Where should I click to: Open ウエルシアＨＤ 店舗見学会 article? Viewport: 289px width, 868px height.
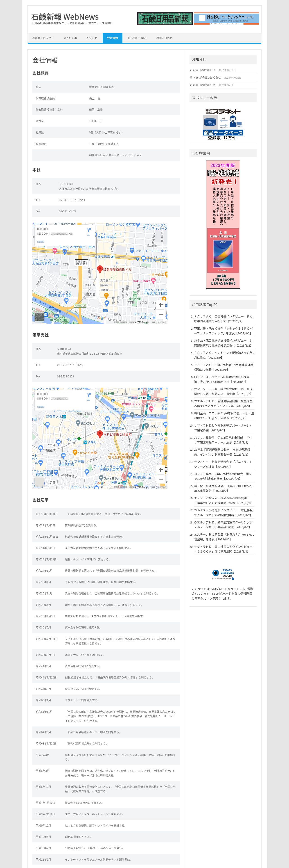point(223,404)
